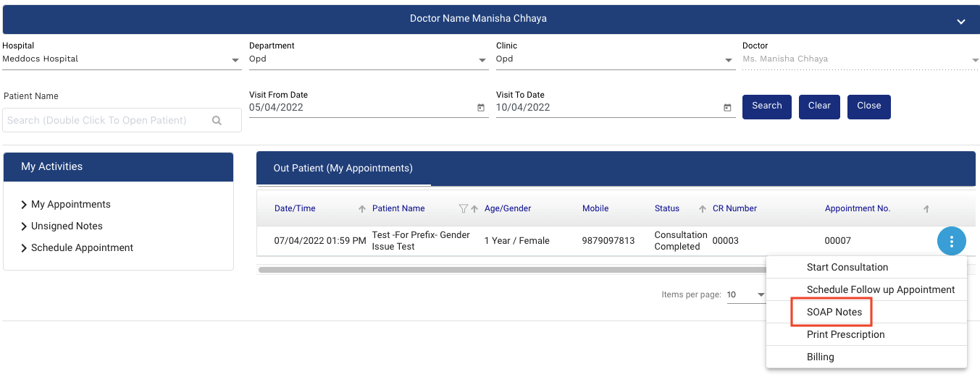
Task: Sort by Status column arrow
Action: click(x=702, y=209)
